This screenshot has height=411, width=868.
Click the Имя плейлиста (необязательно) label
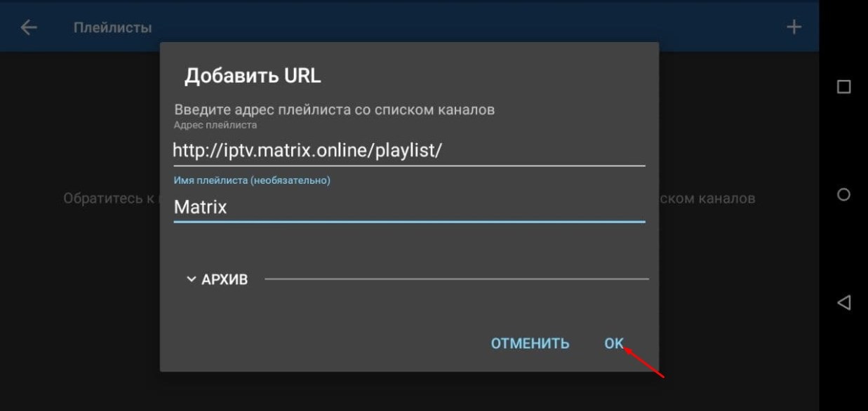[252, 180]
